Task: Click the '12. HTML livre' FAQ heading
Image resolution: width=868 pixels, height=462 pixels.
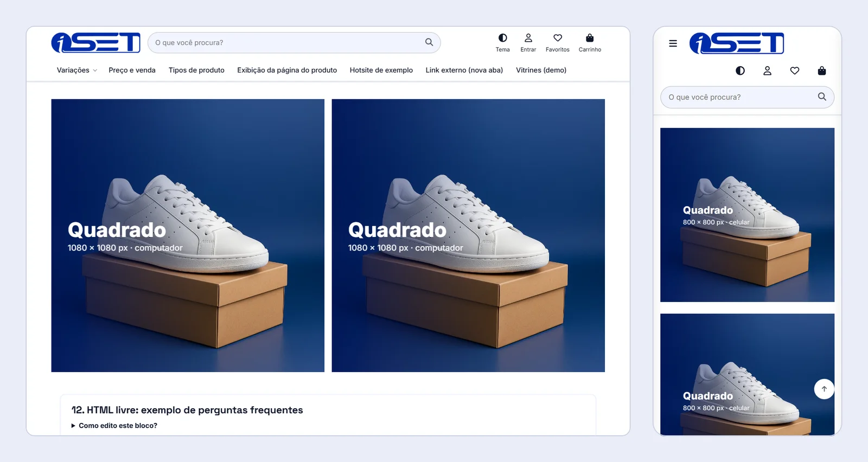Action: pos(187,410)
